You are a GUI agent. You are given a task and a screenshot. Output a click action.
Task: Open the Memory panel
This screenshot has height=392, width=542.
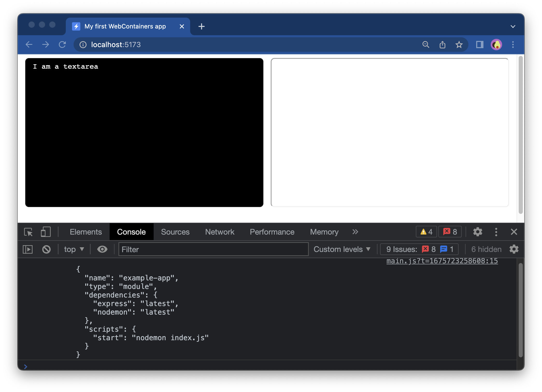(324, 232)
